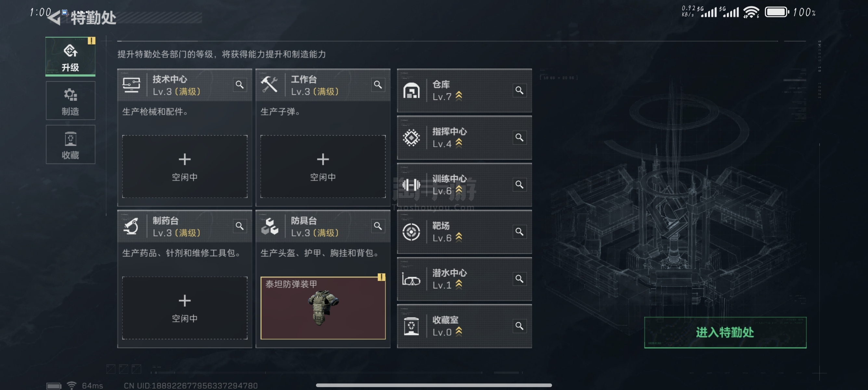
Task: Switch to the 升级 tab
Action: click(x=71, y=57)
